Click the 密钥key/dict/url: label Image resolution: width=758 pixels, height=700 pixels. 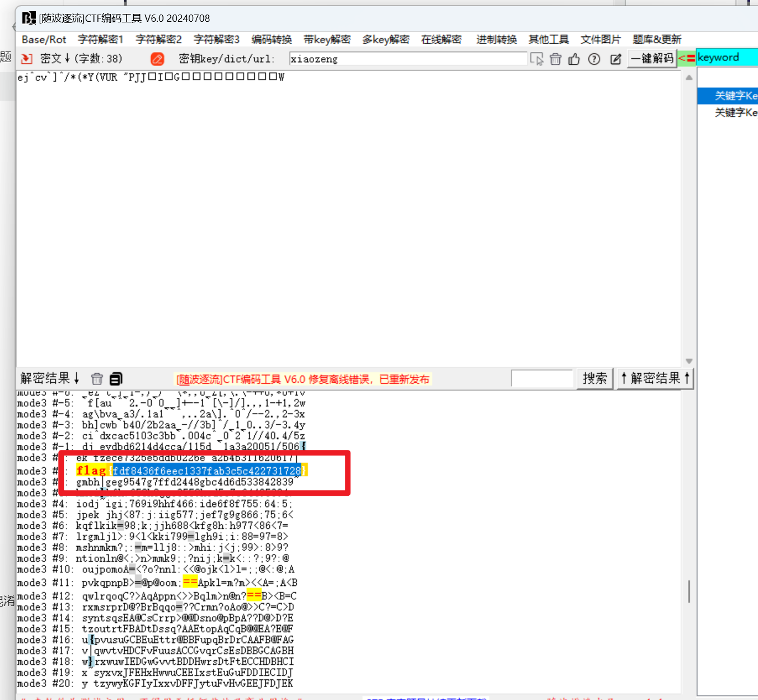226,59
